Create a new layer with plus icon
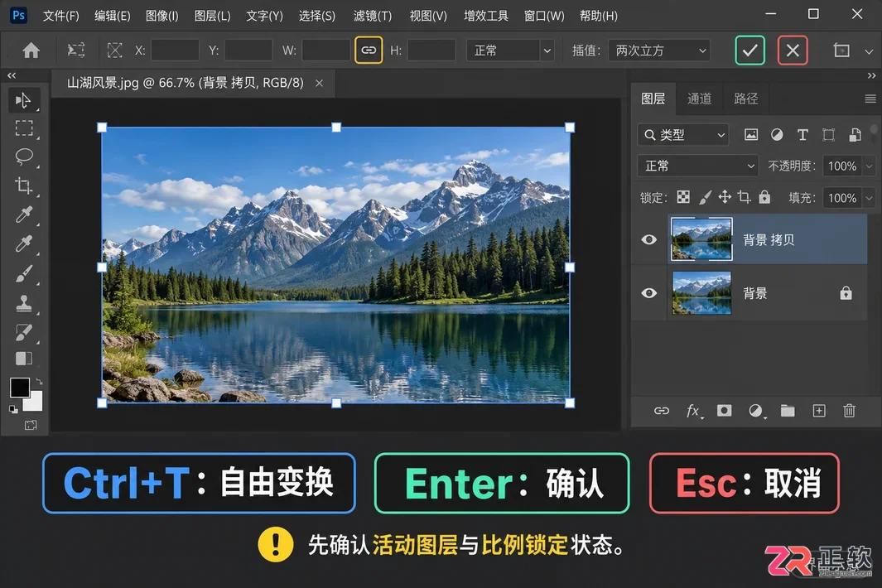882x588 pixels. [819, 411]
